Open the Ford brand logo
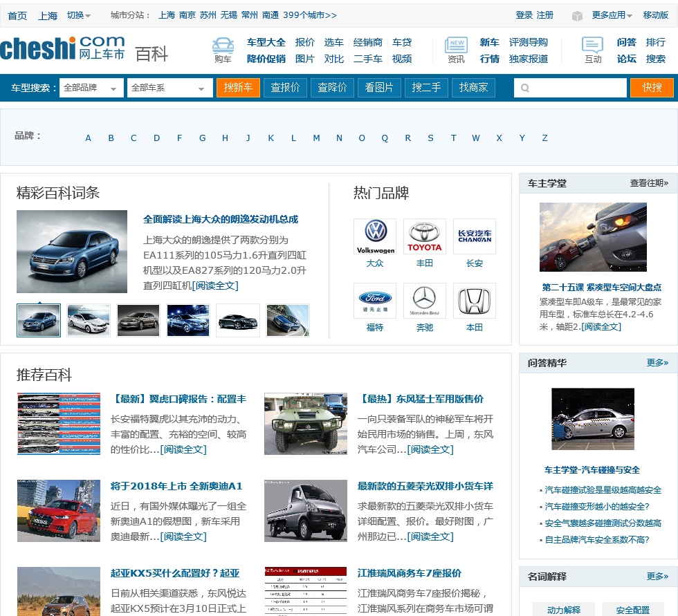This screenshot has width=678, height=616. click(x=375, y=301)
